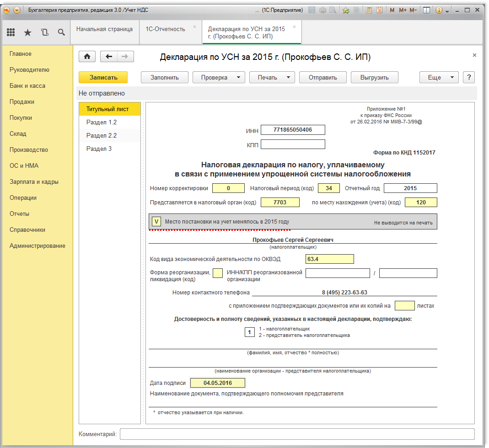
Task: Click the Комментарий input field
Action: 297,434
